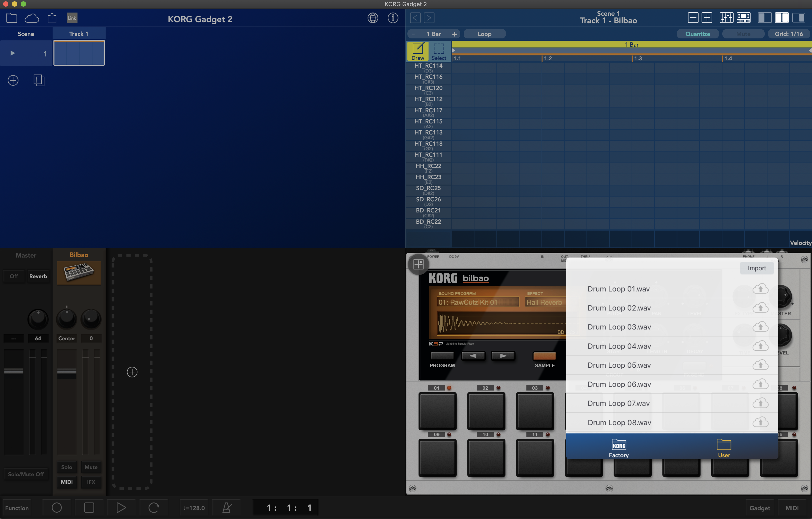Switch to the Factory samples tab
The width and height of the screenshot is (812, 519).
click(618, 448)
